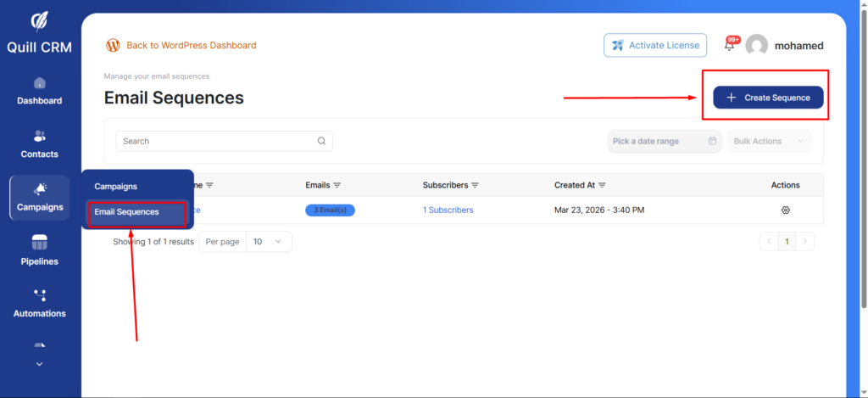Open the Per page 10 dropdown
868x398 pixels.
click(269, 242)
